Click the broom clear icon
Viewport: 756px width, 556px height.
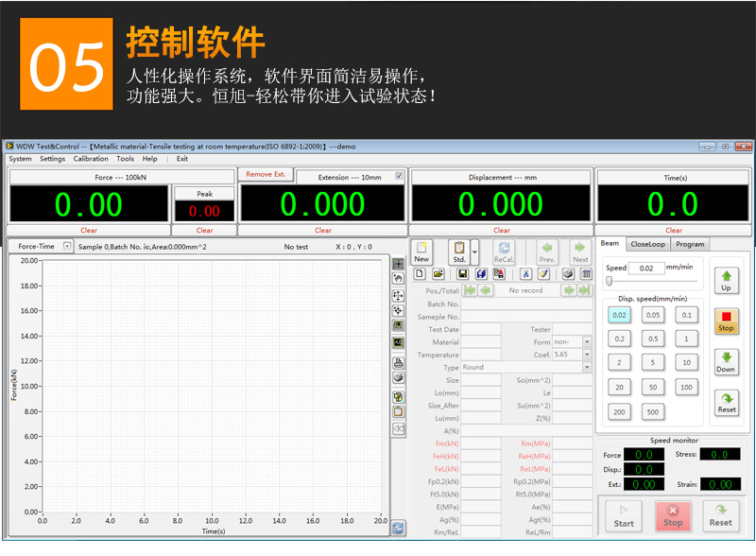pos(544,274)
